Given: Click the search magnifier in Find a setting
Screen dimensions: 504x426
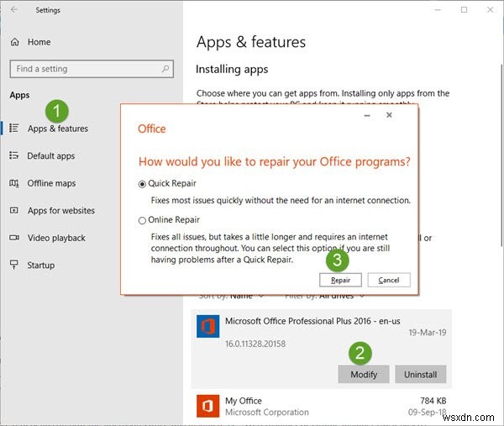Looking at the screenshot, I should click(165, 69).
